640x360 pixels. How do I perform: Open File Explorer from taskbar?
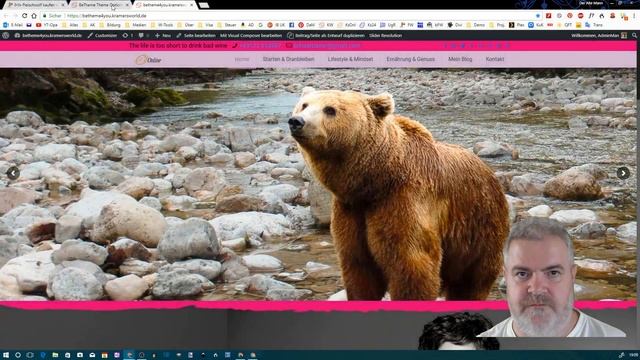pos(55,355)
